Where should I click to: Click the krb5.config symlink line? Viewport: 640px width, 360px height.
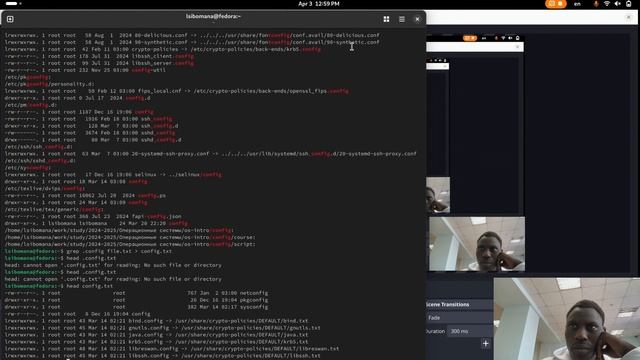point(156,342)
